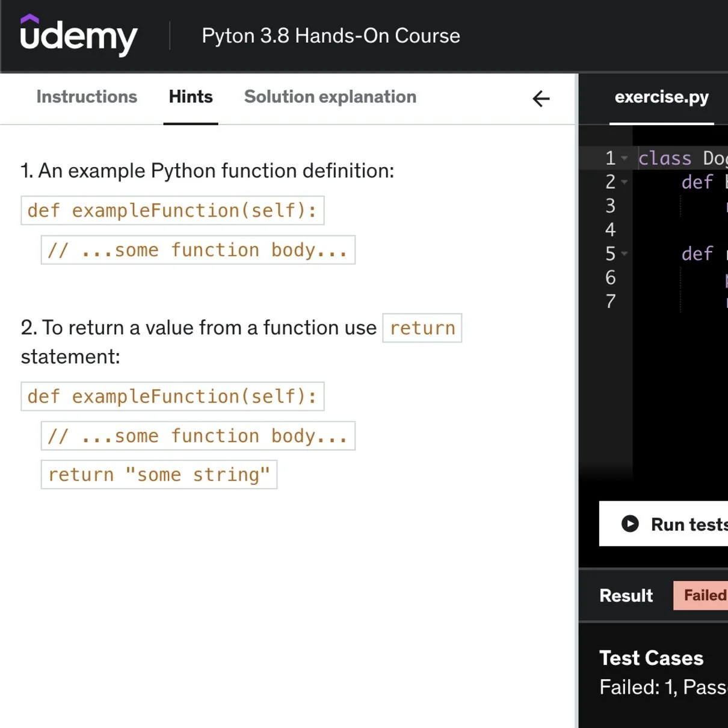Open the Pyton 3.8 Hands-On Course title

pyautogui.click(x=331, y=36)
